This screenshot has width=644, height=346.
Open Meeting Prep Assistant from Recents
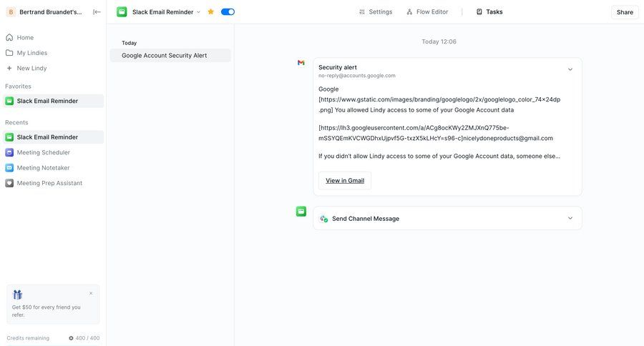pos(53,183)
